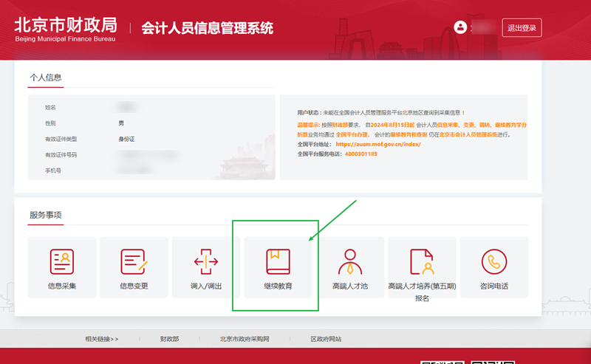Click the user avatar icon in header
Viewport: 591px width, 364px height.
point(460,27)
